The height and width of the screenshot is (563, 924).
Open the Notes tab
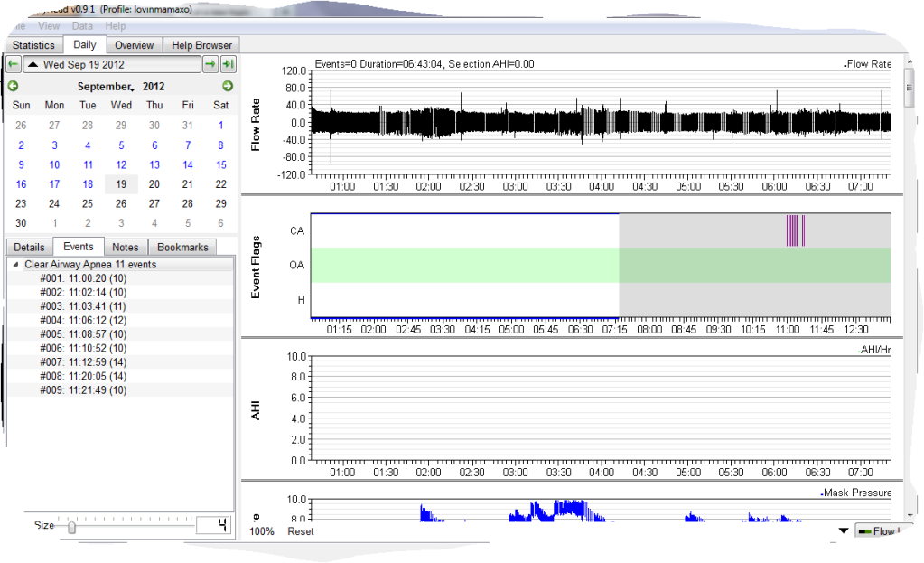click(x=125, y=247)
